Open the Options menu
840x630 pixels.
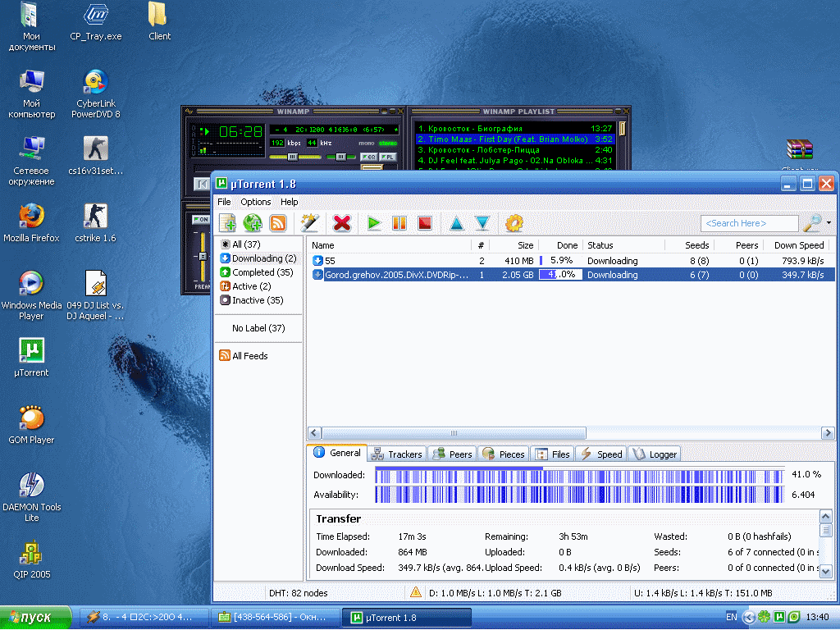click(x=256, y=202)
